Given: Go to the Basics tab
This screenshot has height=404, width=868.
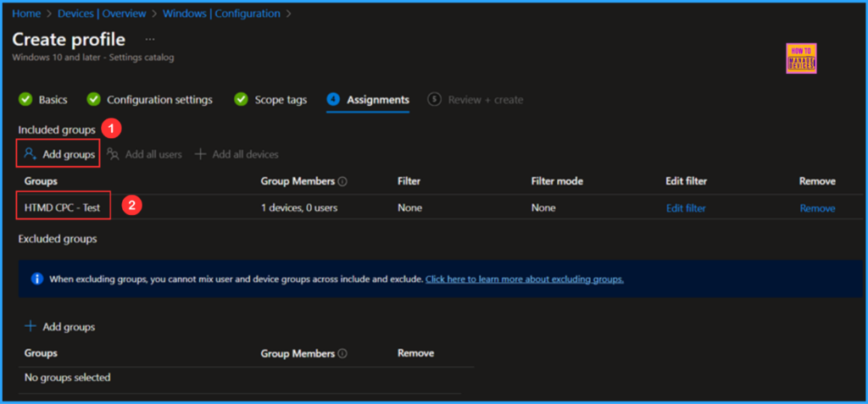Looking at the screenshot, I should pos(53,100).
